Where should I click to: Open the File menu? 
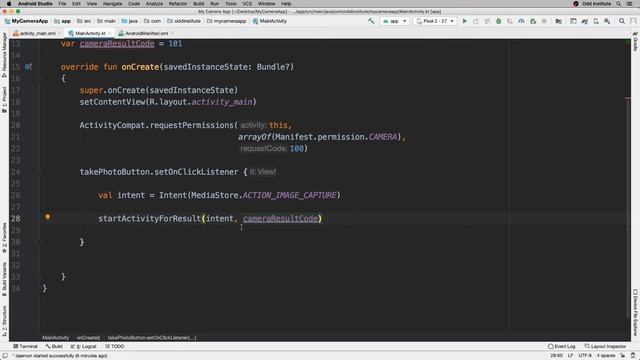click(x=62, y=4)
